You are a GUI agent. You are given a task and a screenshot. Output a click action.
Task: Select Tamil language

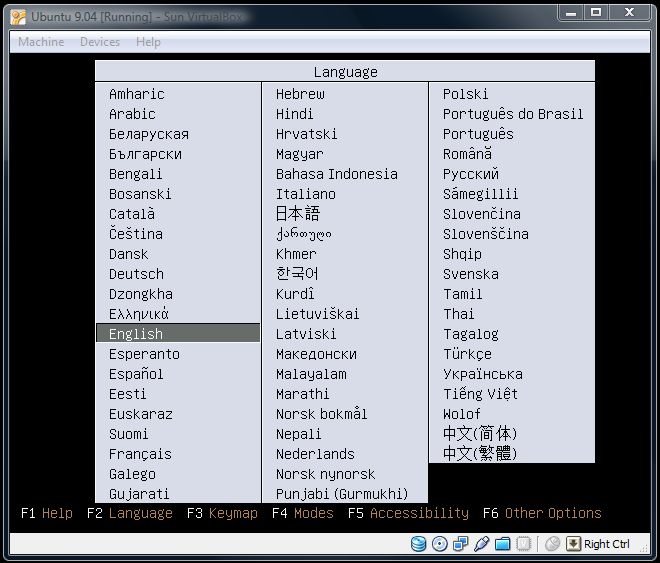click(x=462, y=294)
